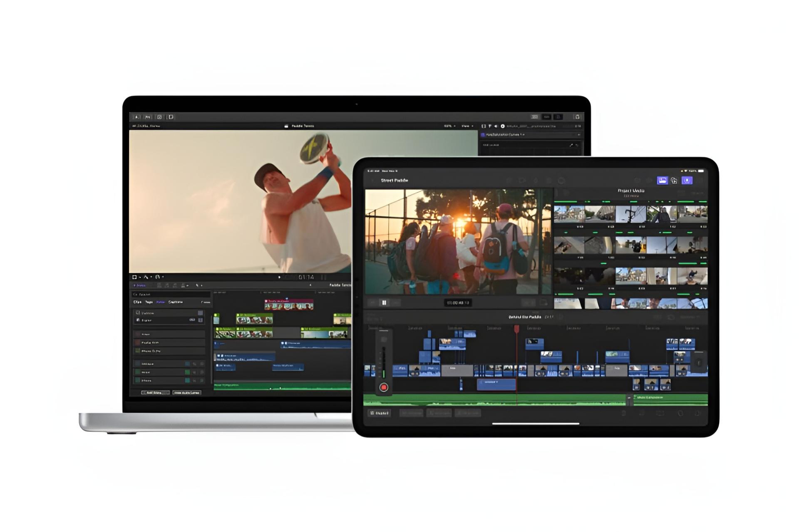The width and height of the screenshot is (799, 532).
Task: Tap the pause button under iPad viewer
Action: [384, 302]
